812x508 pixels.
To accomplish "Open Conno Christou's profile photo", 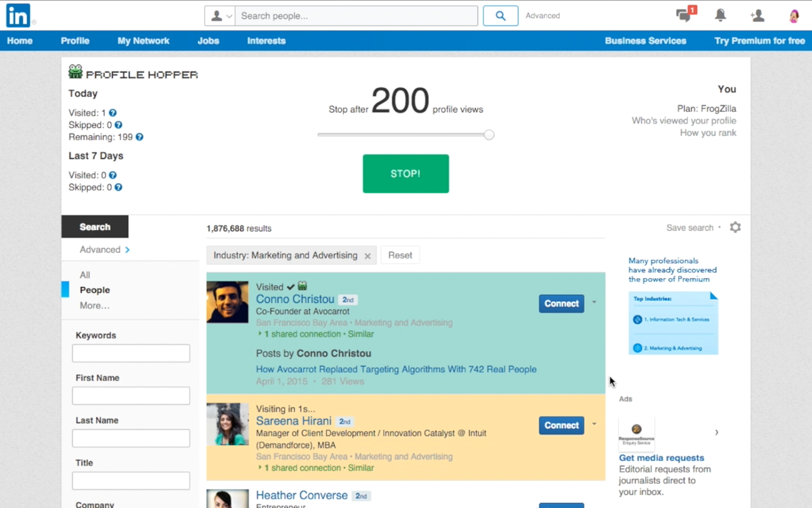I will [x=228, y=302].
